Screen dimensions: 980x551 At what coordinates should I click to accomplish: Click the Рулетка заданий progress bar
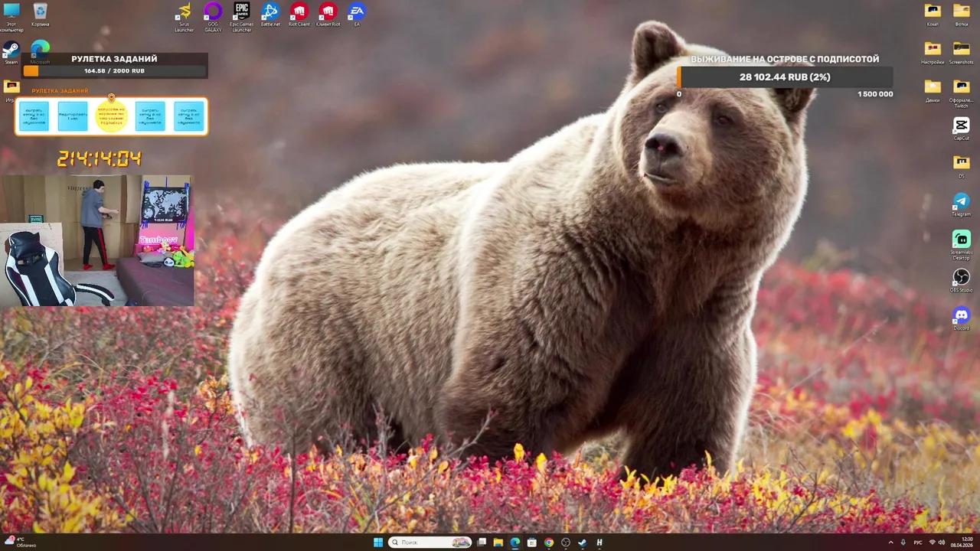pos(115,71)
